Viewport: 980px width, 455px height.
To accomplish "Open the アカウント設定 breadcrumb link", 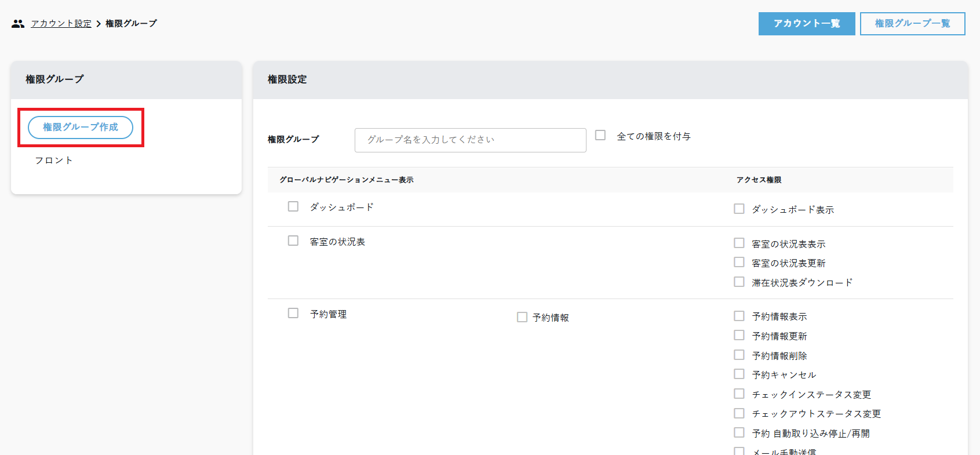I will 61,24.
